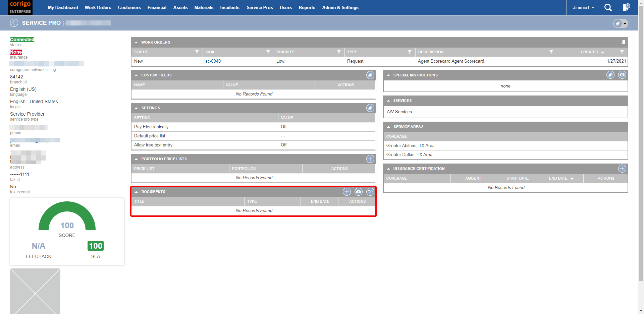Click the scrollbar down arrow
The image size is (644, 314).
pos(641,311)
